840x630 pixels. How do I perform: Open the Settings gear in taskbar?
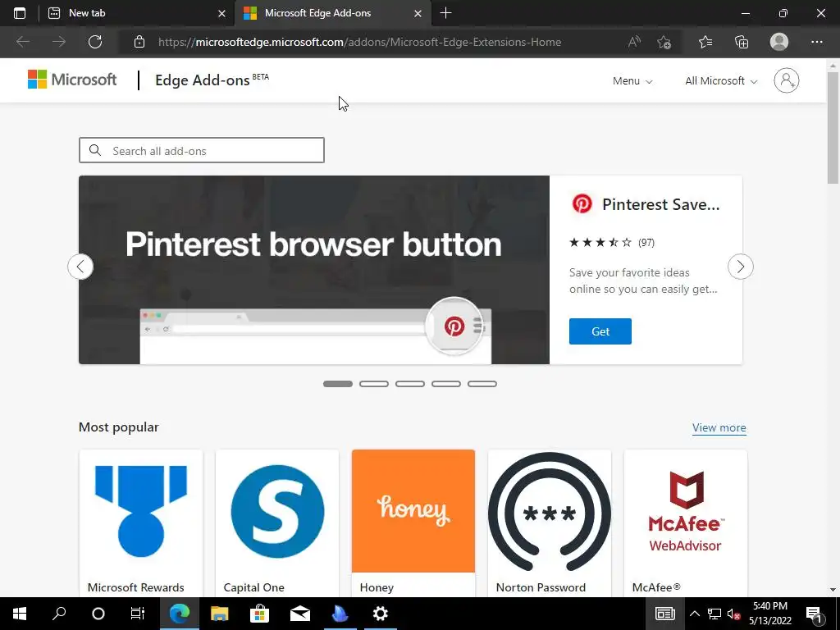381,614
